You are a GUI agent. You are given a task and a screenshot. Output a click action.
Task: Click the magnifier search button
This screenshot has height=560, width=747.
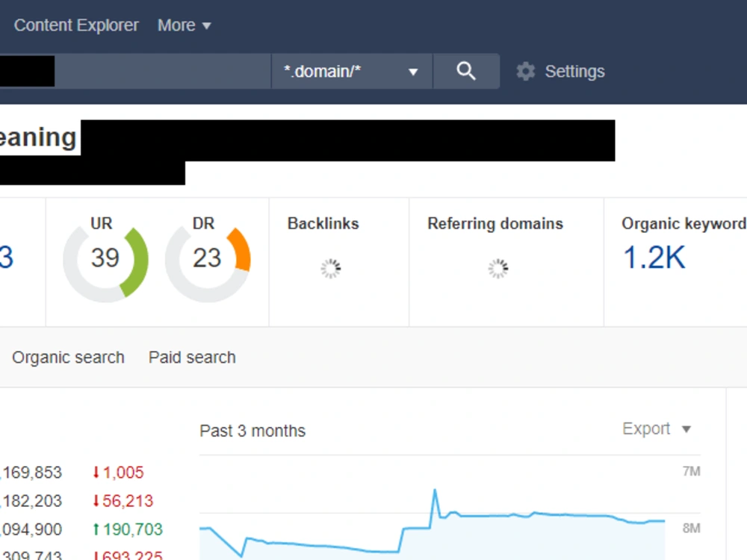coord(466,72)
